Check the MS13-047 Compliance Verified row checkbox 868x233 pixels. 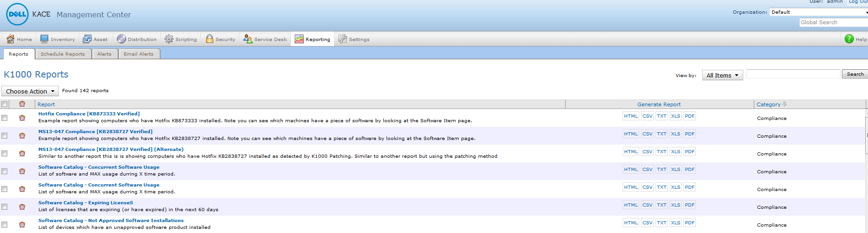(x=5, y=135)
